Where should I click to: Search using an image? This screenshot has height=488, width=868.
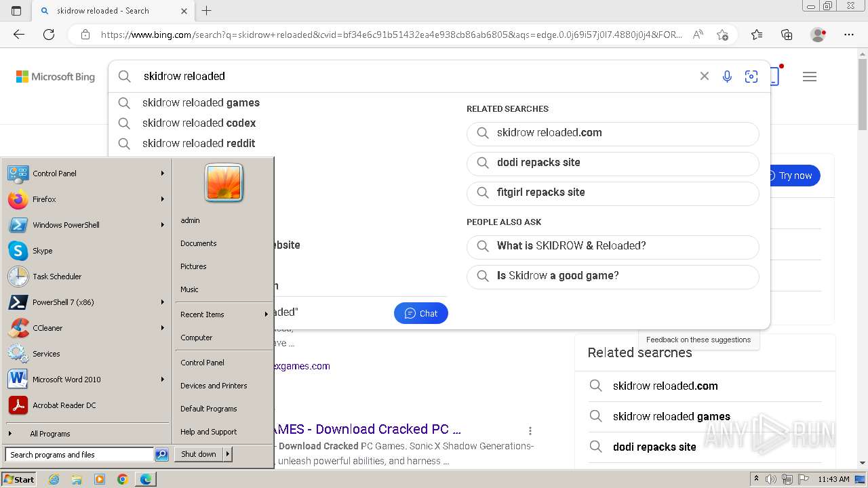pyautogui.click(x=751, y=77)
